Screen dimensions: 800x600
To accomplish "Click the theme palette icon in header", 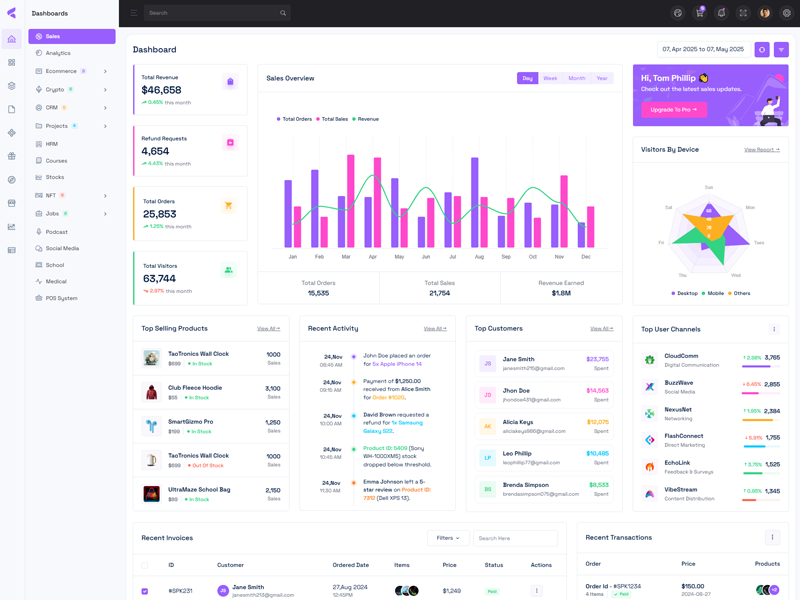I will [x=678, y=13].
